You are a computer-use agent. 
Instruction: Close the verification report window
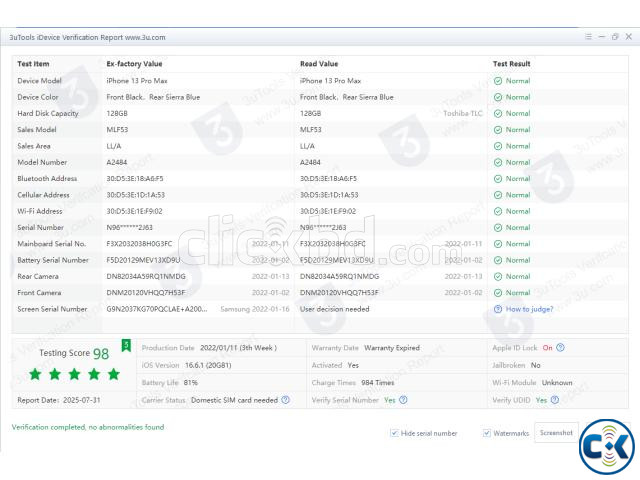point(629,37)
